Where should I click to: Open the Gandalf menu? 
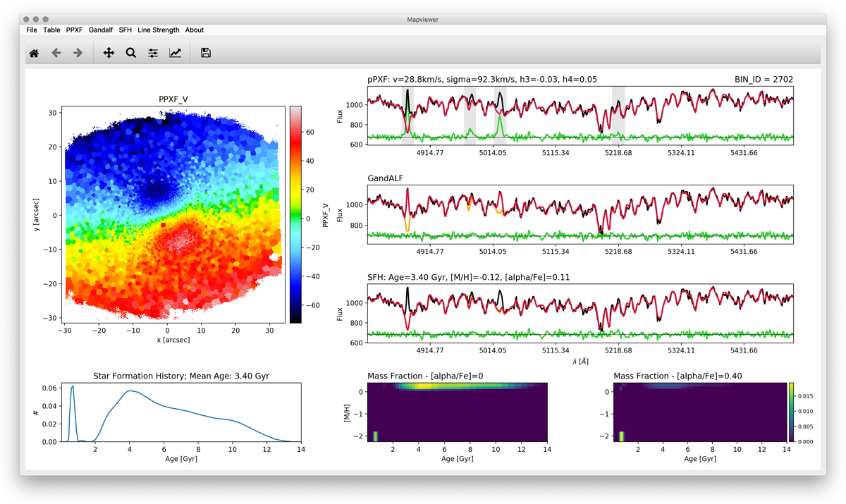tap(101, 30)
